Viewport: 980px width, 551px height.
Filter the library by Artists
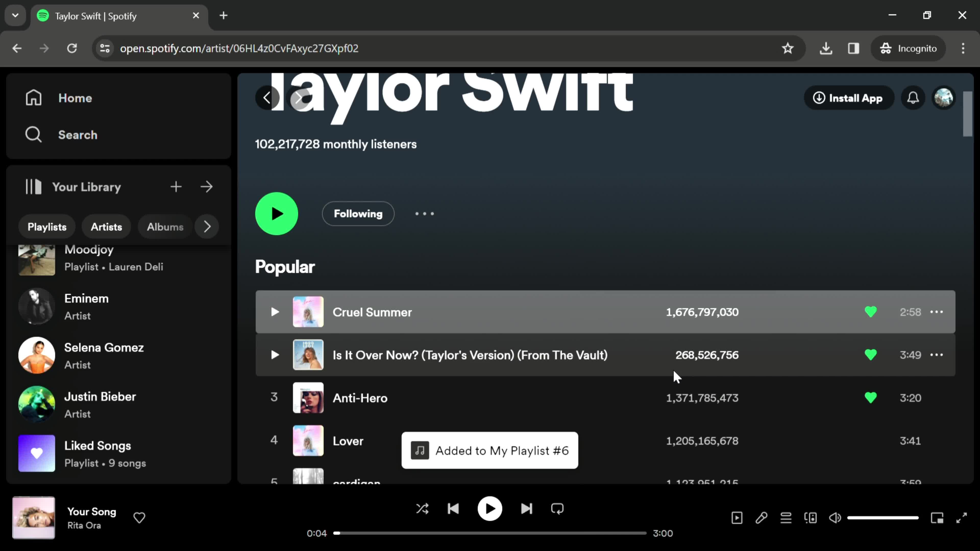point(106,227)
